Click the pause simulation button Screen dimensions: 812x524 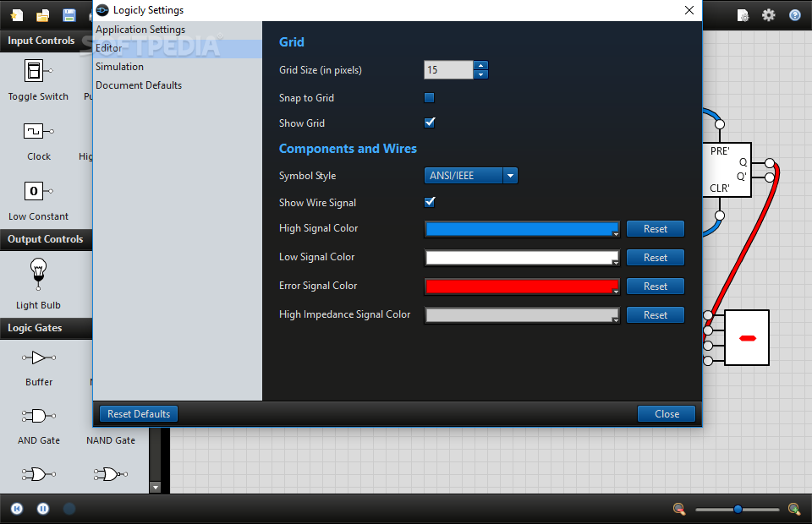click(x=43, y=509)
